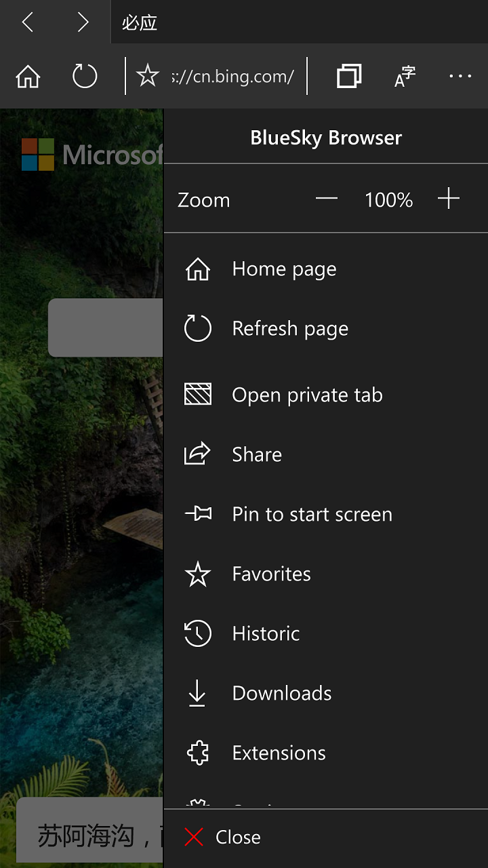Choose Refresh page from menu
Image resolution: width=488 pixels, height=868 pixels.
coord(289,329)
